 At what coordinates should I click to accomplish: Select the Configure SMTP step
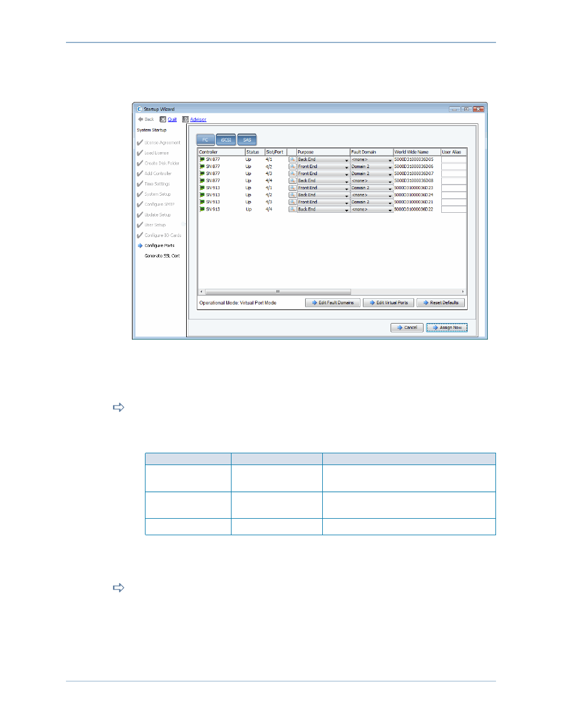[x=160, y=205]
